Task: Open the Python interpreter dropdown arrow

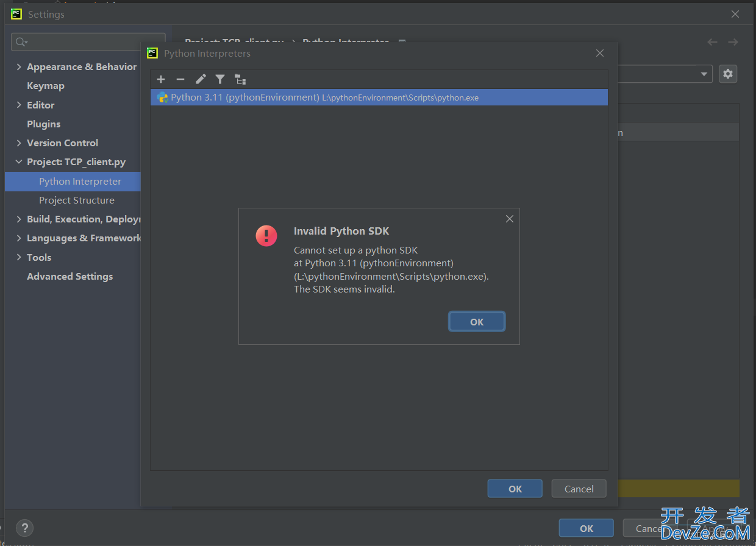Action: 705,74
